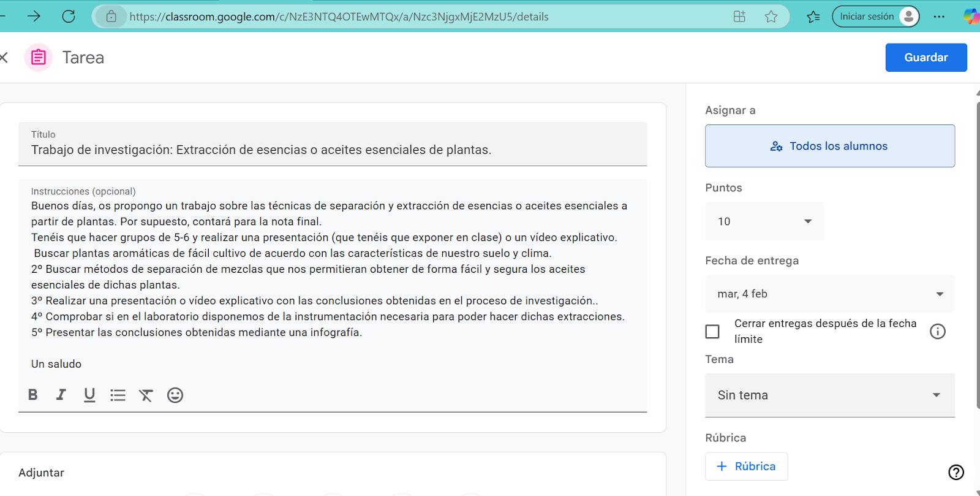Screen dimensions: 980x496
Task: Click the 'Un saludo' line
Action: tap(56, 364)
